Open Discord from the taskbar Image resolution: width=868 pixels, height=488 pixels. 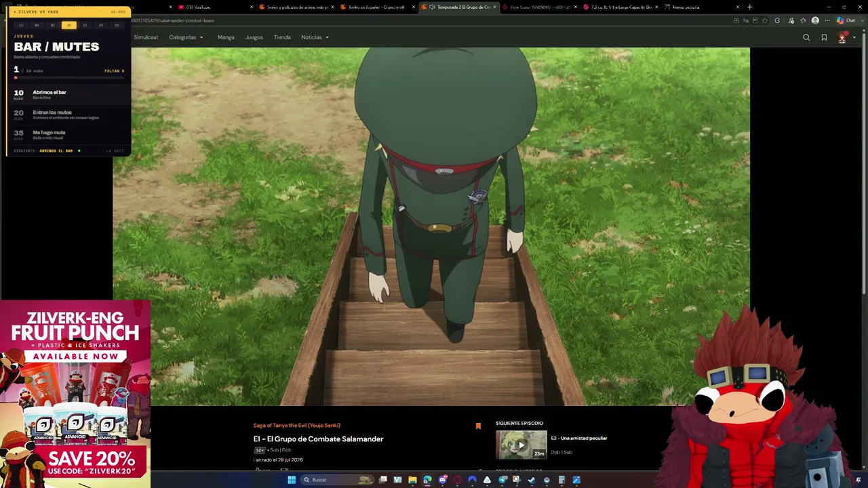[442, 480]
